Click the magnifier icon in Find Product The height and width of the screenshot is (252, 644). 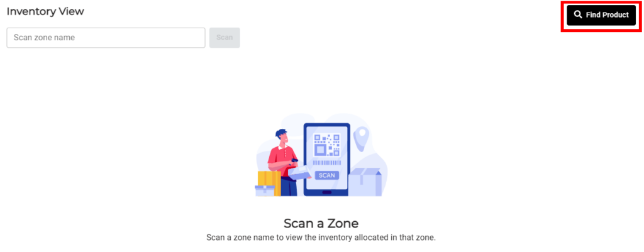(x=578, y=15)
